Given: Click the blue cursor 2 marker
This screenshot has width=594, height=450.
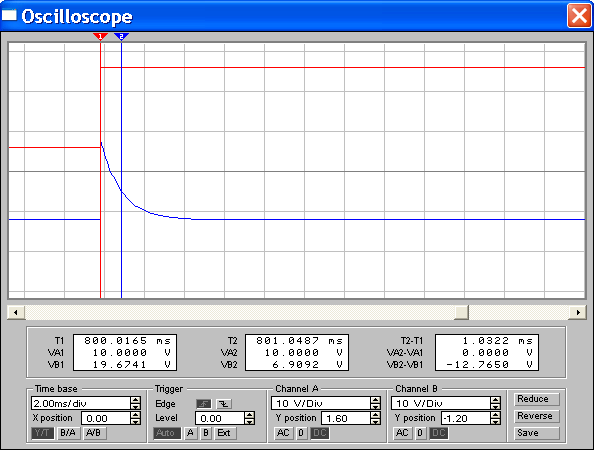Looking at the screenshot, I should coord(121,37).
